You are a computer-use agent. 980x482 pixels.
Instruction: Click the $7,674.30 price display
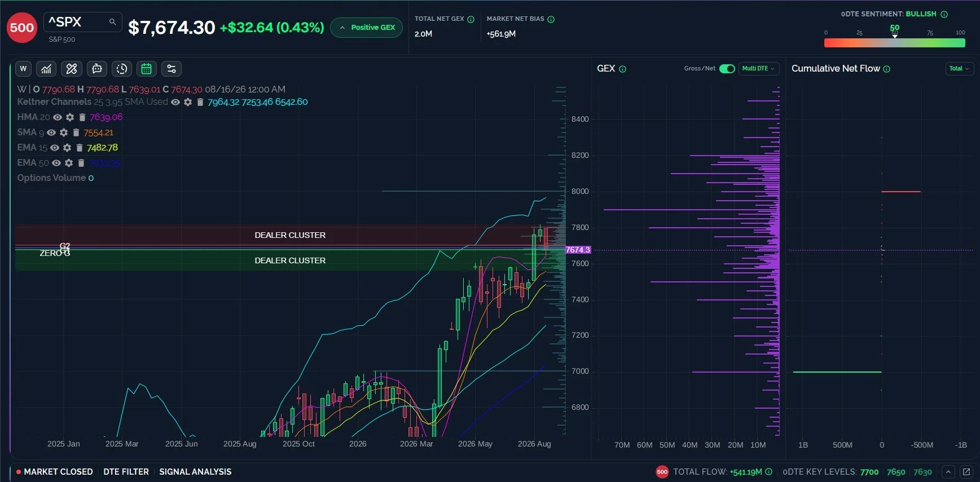click(172, 27)
